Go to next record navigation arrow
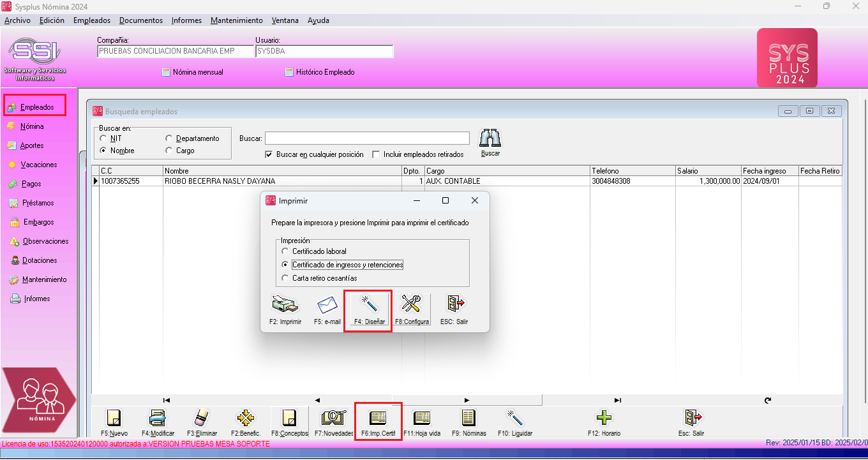This screenshot has height=460, width=868. pyautogui.click(x=467, y=400)
